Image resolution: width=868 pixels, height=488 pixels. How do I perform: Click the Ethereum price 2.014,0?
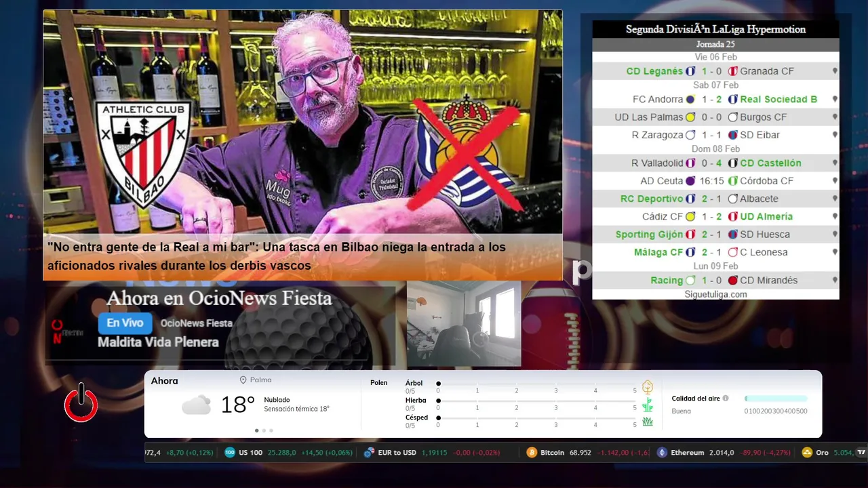(x=722, y=453)
